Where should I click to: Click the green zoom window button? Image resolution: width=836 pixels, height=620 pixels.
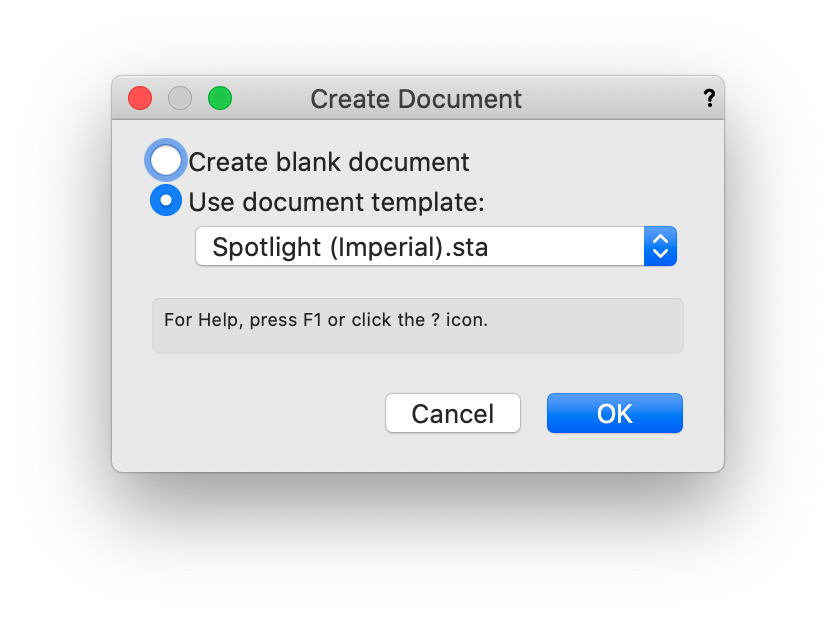point(220,98)
